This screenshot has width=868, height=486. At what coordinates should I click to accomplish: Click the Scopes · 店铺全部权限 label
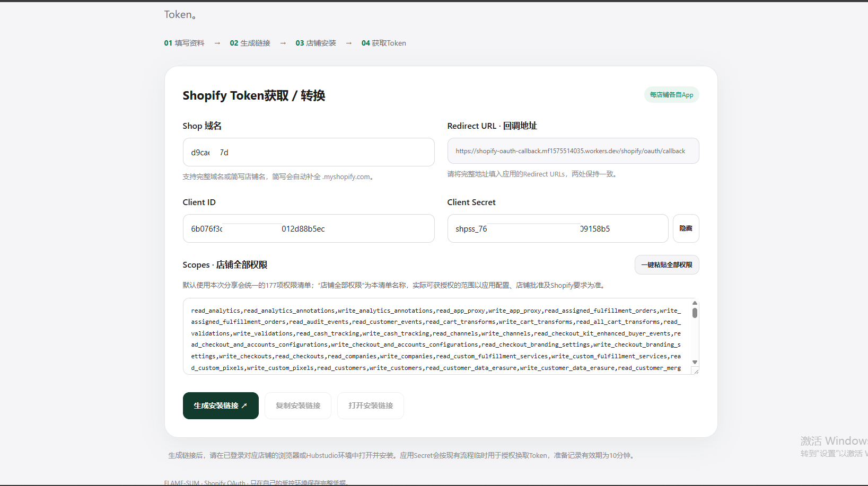click(x=225, y=264)
